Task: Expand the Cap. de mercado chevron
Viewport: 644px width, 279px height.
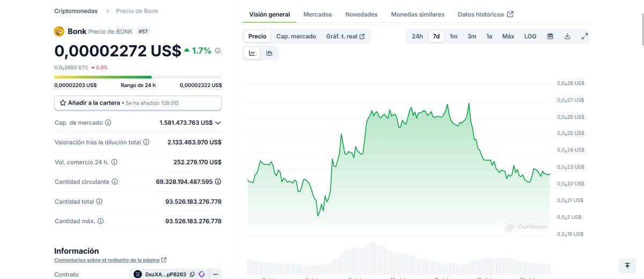Action: (x=218, y=123)
